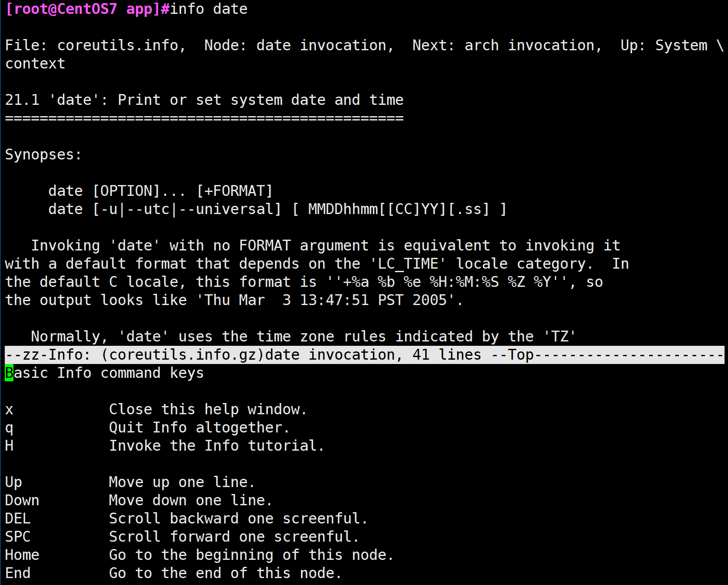This screenshot has height=585, width=728.
Task: Click the 'q Quit Info altogether.' row
Action: [147, 428]
